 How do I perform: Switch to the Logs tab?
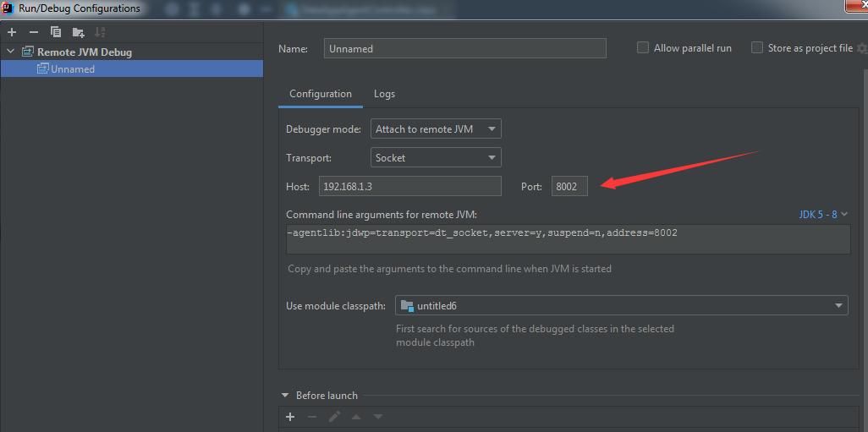coord(384,94)
